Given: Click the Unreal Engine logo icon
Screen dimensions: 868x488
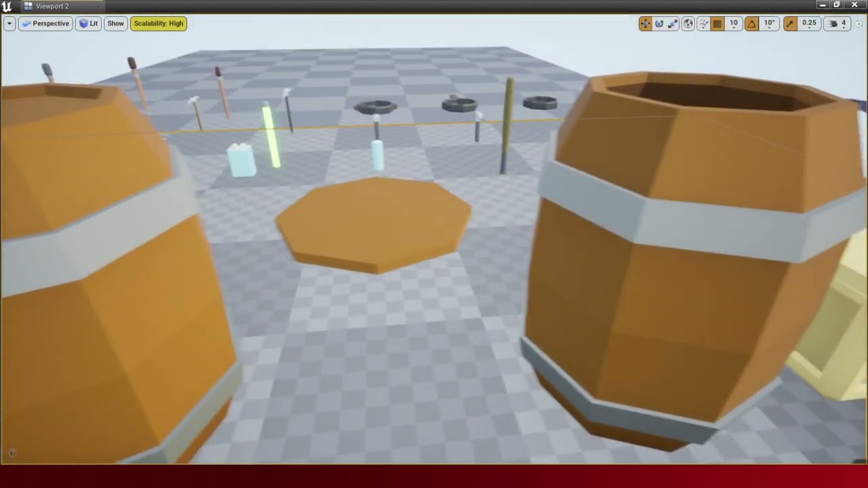Looking at the screenshot, I should coord(7,6).
